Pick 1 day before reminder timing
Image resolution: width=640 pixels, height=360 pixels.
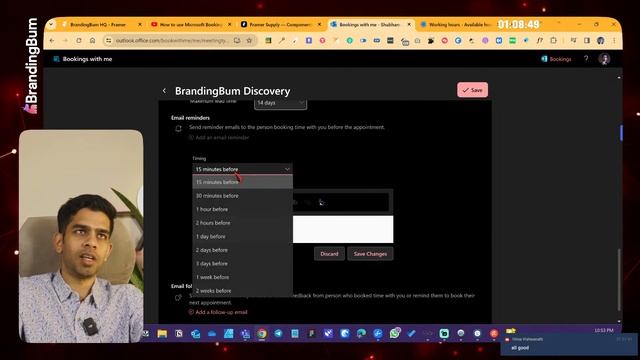(x=242, y=236)
